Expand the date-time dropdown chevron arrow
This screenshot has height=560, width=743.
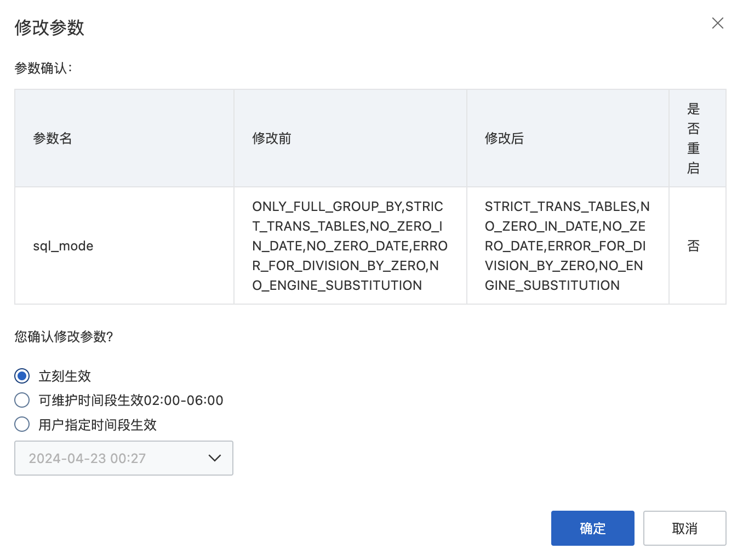(214, 458)
